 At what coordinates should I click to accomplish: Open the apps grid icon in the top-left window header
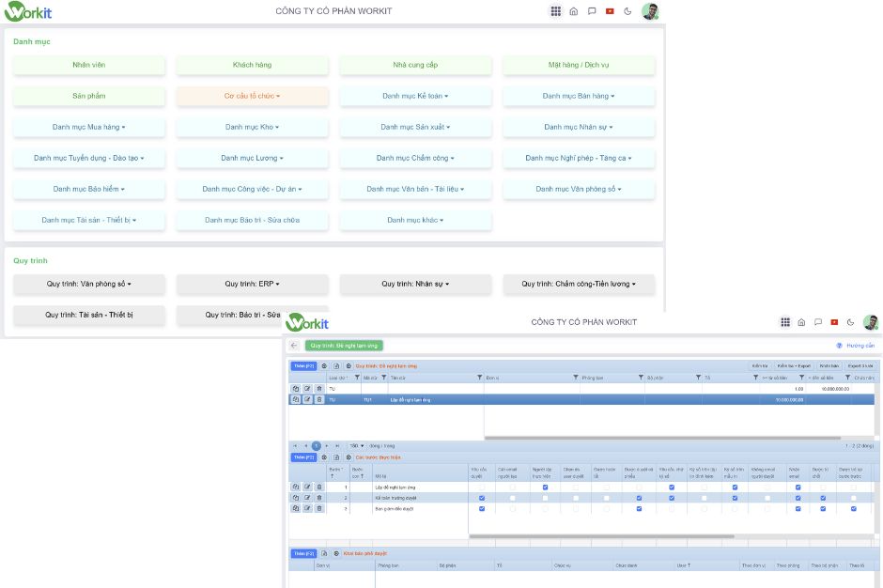pos(556,11)
